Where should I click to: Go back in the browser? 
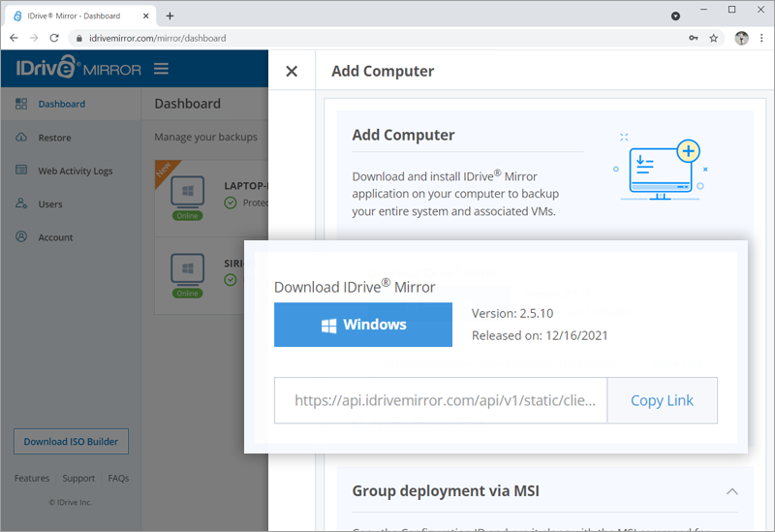click(14, 38)
